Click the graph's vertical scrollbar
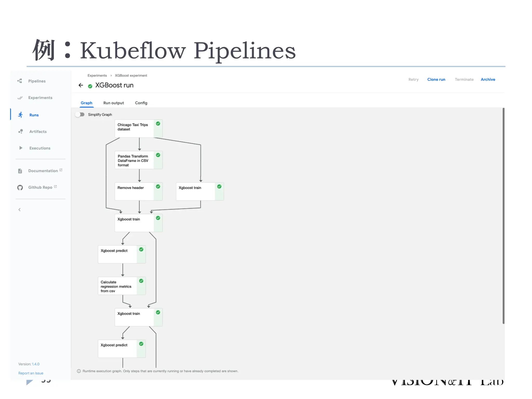 click(503, 216)
